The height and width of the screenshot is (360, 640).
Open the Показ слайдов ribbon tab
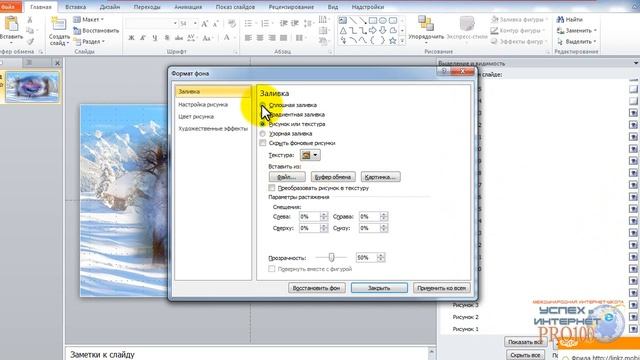235,7
